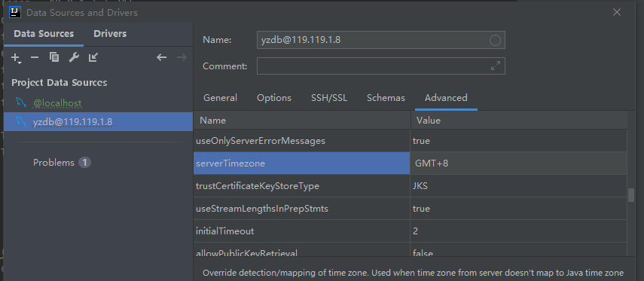Click MySQL icon next to yzdb@119.119.1.8

21,121
